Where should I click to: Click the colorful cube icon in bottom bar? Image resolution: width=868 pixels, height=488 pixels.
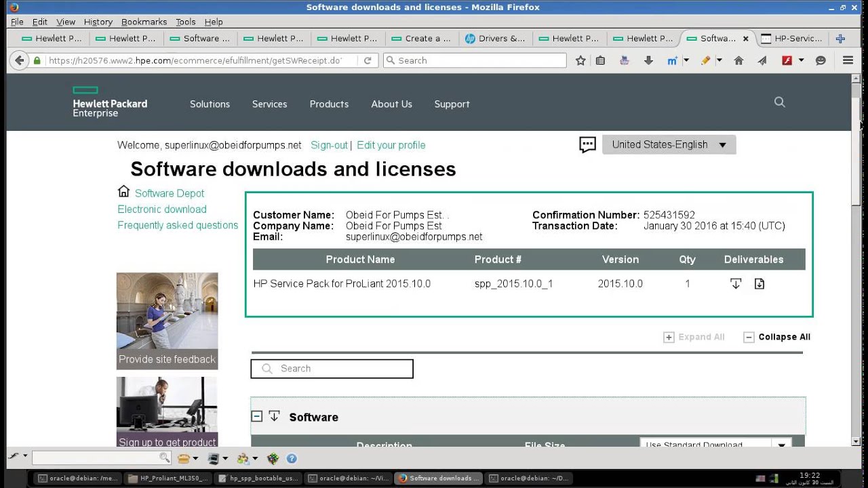pyautogui.click(x=273, y=459)
